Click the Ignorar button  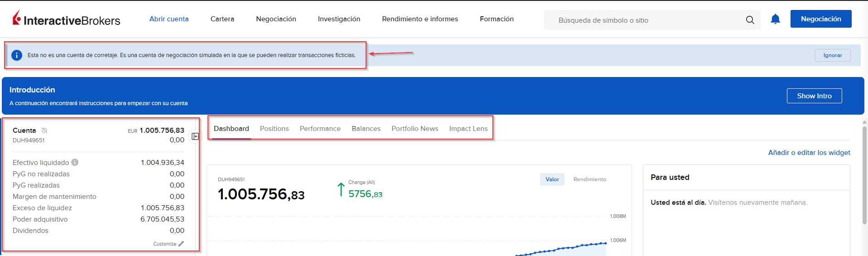832,55
